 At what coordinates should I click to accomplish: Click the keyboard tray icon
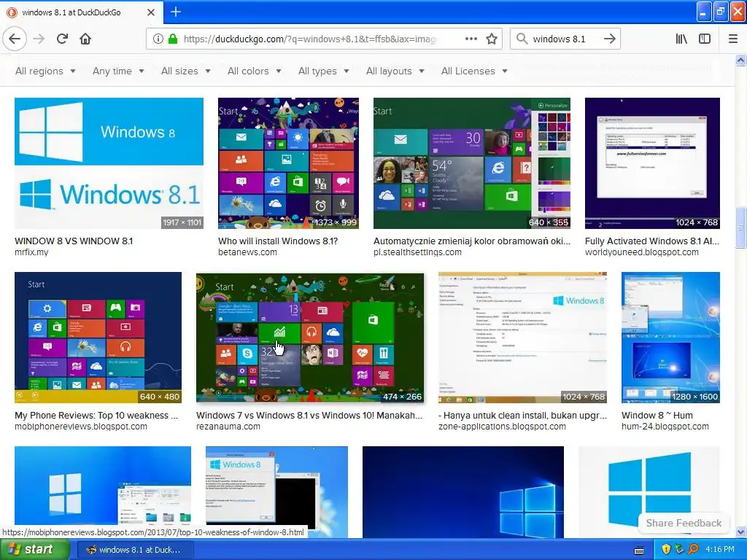pos(639,551)
